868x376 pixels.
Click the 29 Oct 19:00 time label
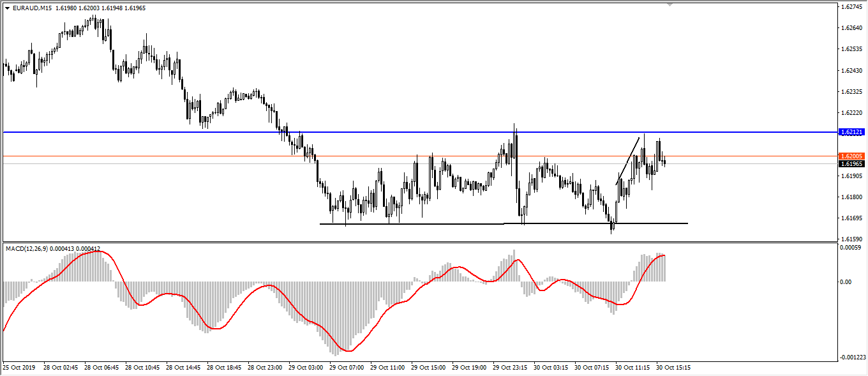tap(470, 368)
